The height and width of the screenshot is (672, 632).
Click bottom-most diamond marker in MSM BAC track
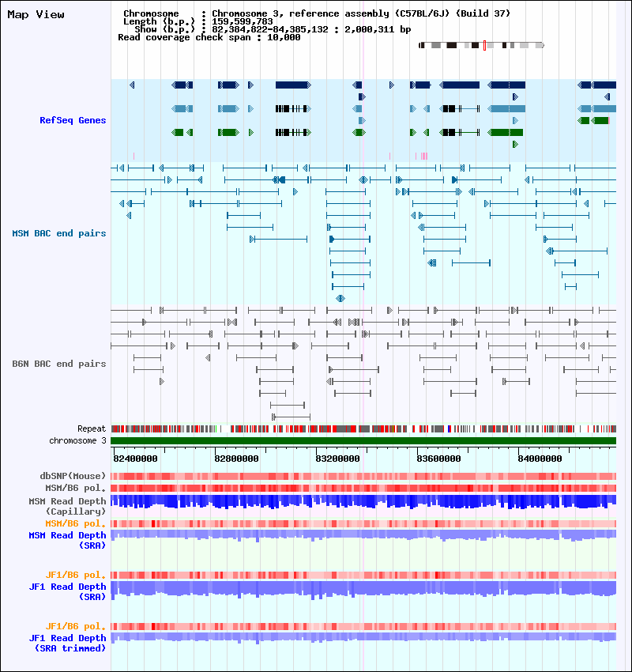click(340, 298)
